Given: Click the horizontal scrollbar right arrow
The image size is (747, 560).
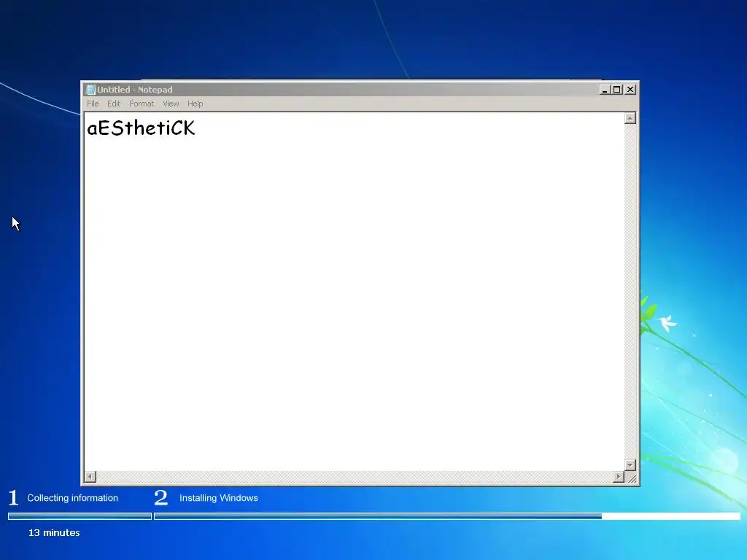Looking at the screenshot, I should (x=619, y=476).
